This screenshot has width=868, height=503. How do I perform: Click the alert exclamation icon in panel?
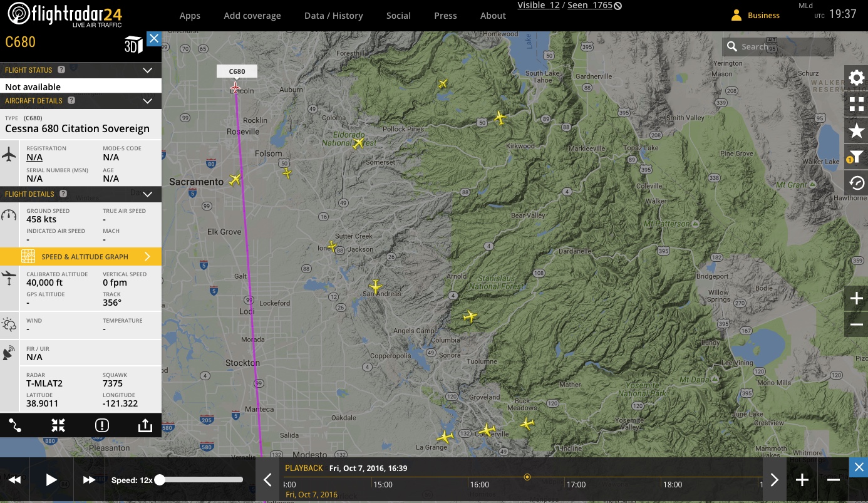102,426
